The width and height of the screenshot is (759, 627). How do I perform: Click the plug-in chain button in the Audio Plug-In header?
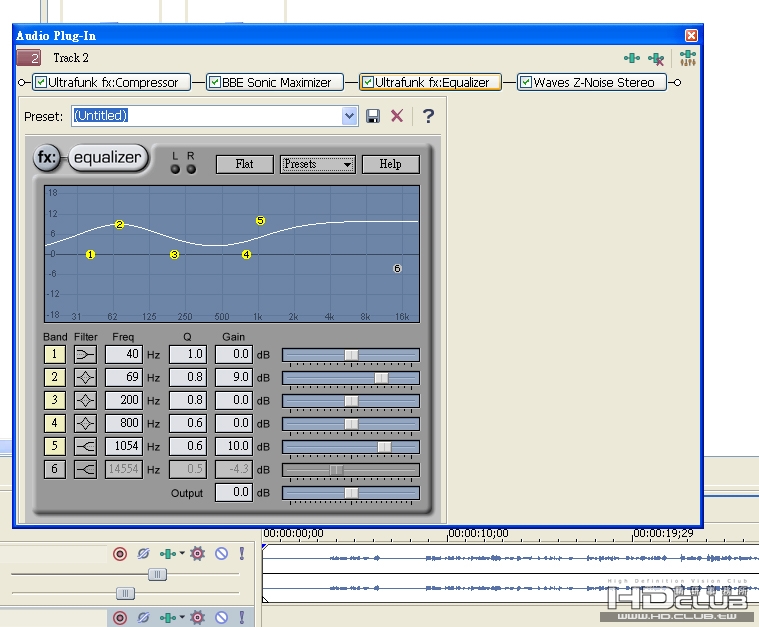pyautogui.click(x=632, y=59)
